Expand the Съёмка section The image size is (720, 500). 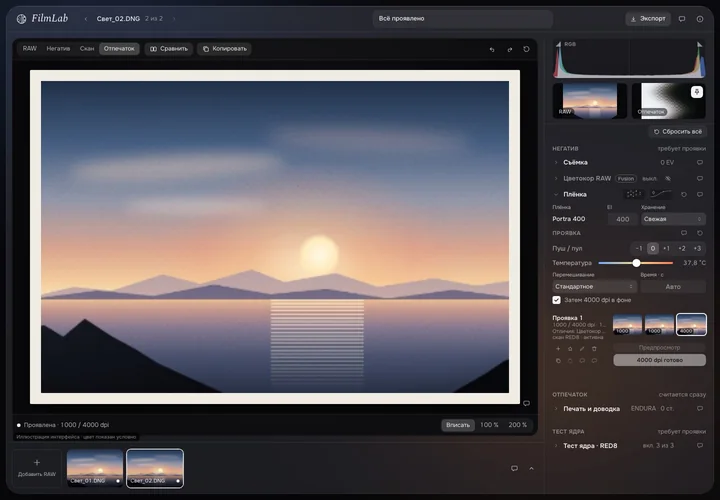(x=556, y=163)
